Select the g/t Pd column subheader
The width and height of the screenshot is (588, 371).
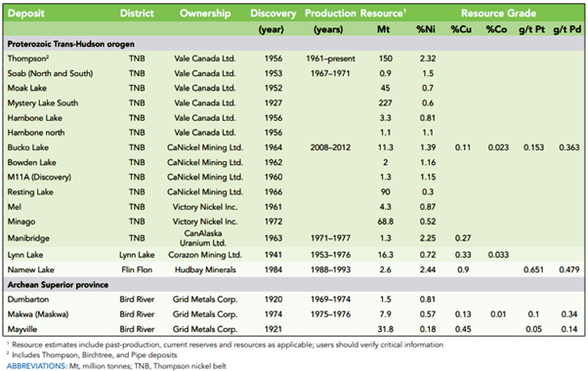click(567, 29)
